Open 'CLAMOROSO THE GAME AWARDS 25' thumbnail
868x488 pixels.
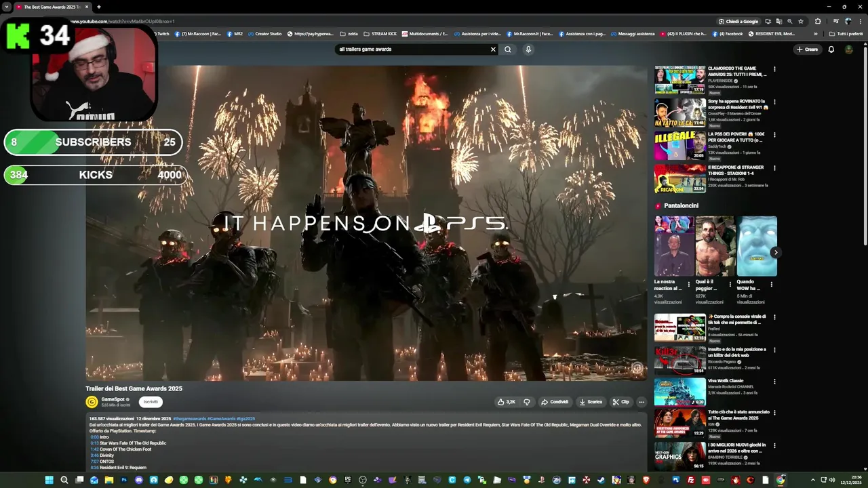(x=679, y=80)
